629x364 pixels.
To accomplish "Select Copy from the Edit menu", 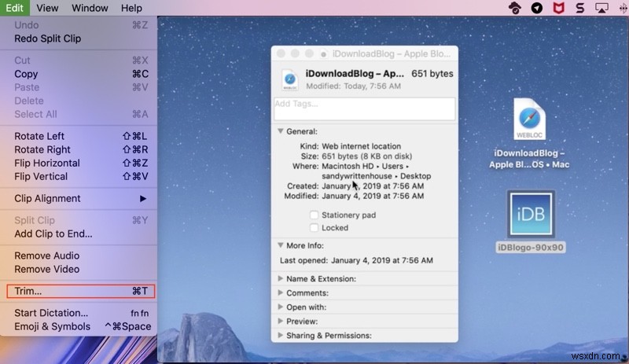I will coord(79,74).
